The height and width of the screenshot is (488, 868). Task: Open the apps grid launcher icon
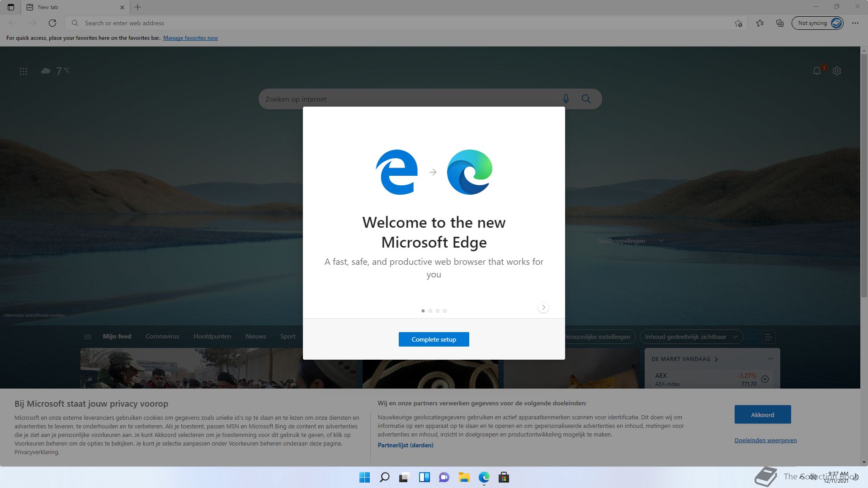click(24, 71)
